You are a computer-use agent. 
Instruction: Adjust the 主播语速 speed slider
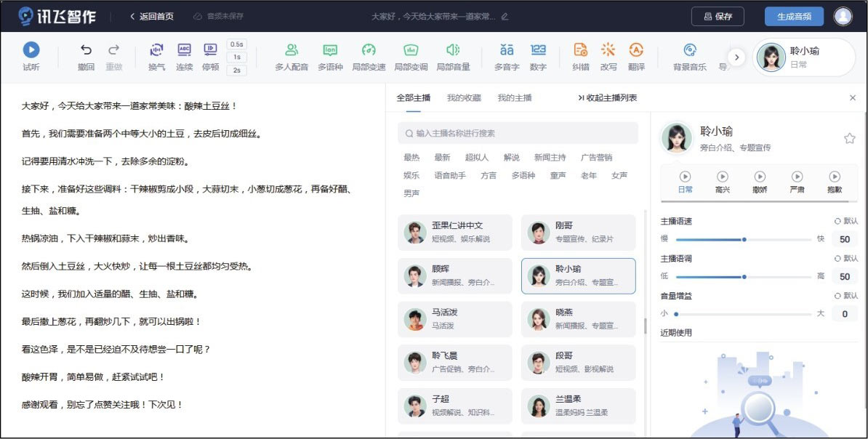(744, 239)
